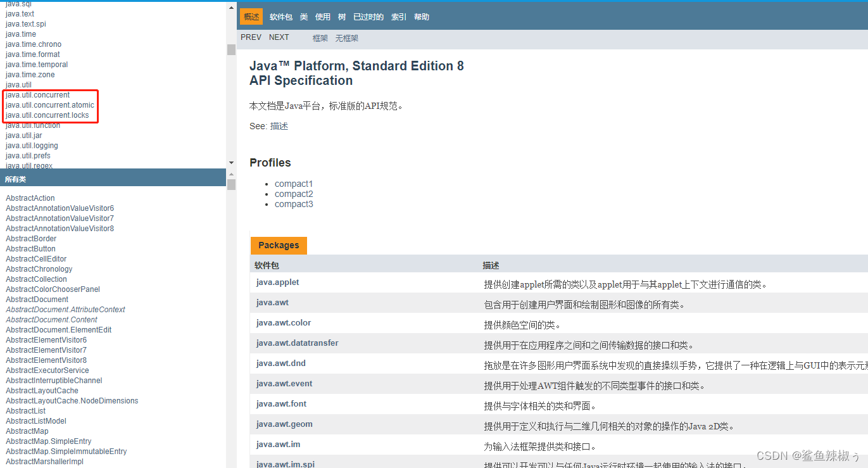The image size is (868, 468).
Task: Select the java.time package in sidebar
Action: point(20,34)
